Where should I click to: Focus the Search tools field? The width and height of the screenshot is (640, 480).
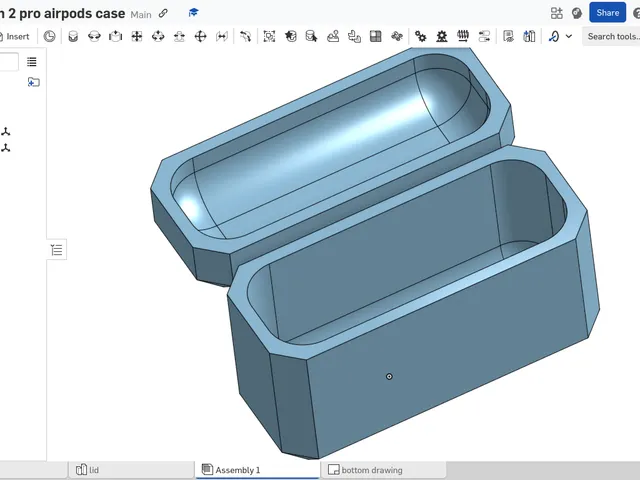point(611,36)
